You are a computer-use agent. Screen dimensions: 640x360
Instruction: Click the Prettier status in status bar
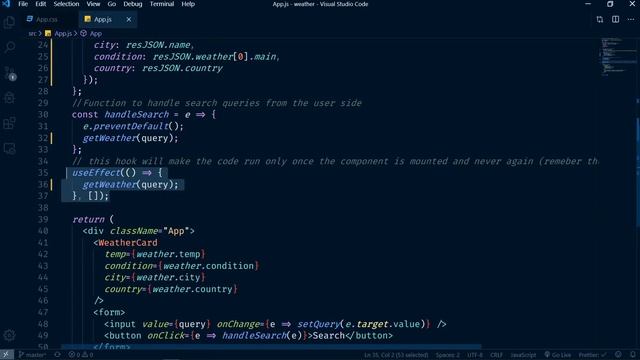click(592, 355)
